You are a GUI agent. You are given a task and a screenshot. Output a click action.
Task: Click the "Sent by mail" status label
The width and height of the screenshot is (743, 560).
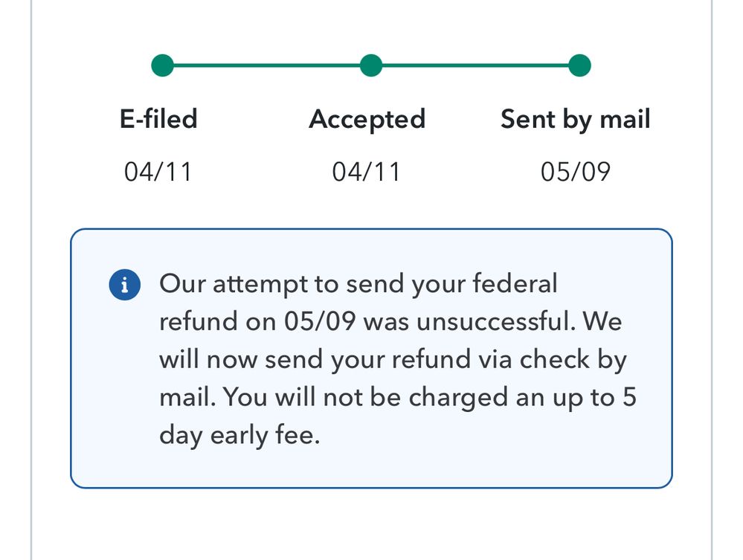pyautogui.click(x=575, y=119)
